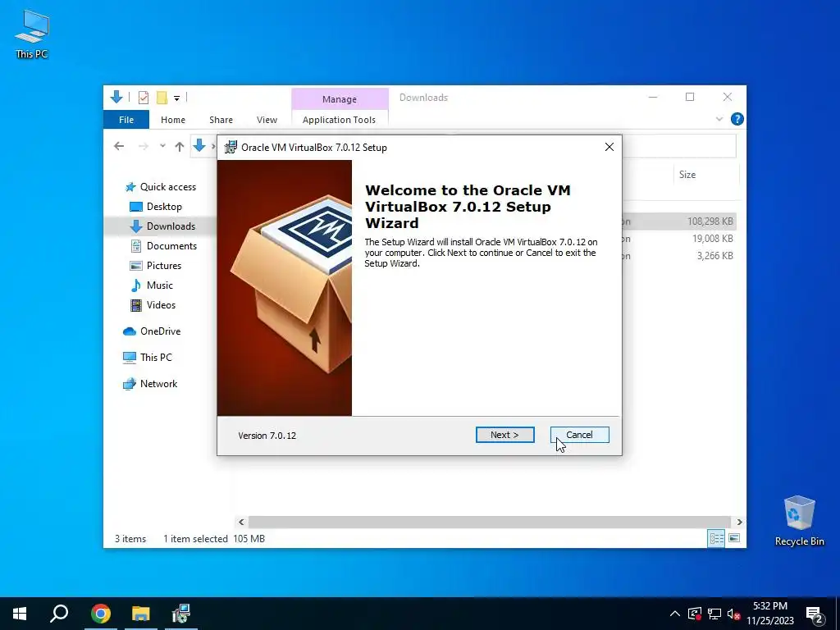Open the Action Center notifications icon

(815, 614)
